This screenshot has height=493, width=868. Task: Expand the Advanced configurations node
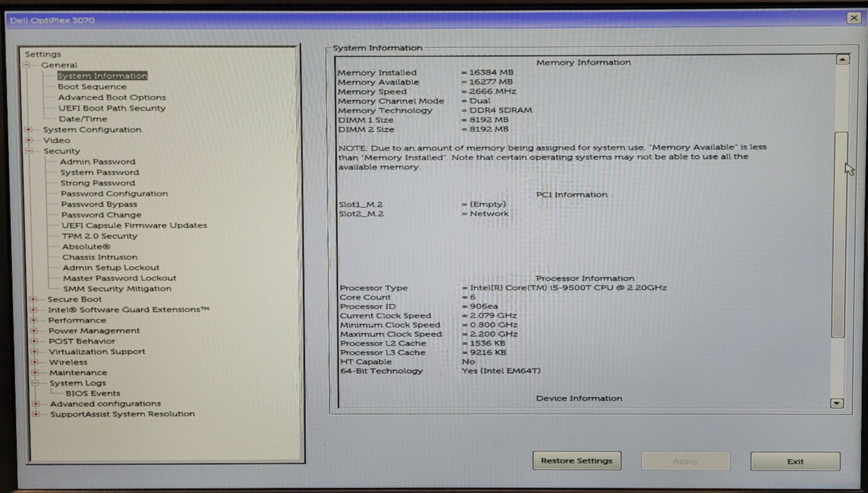click(x=36, y=404)
